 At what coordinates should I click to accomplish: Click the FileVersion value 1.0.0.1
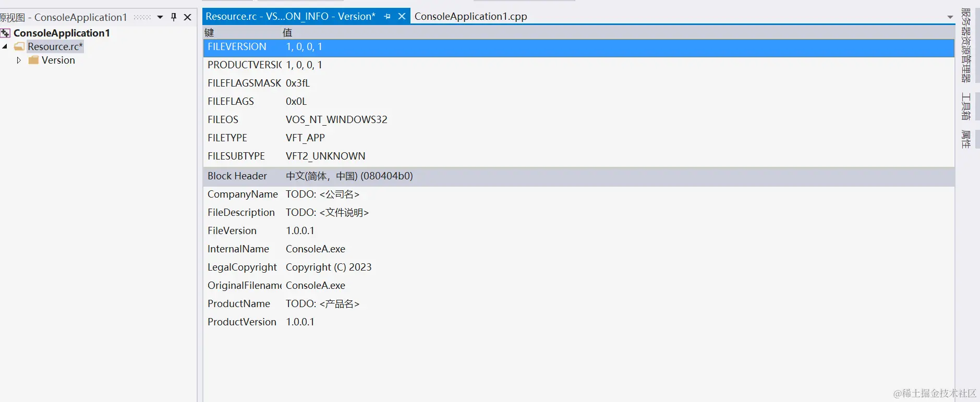coord(300,230)
